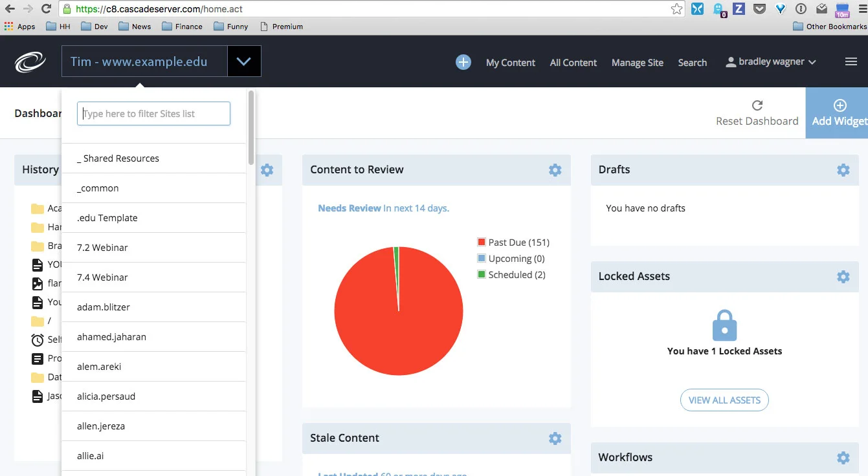Click the Z extension icon

point(739,9)
